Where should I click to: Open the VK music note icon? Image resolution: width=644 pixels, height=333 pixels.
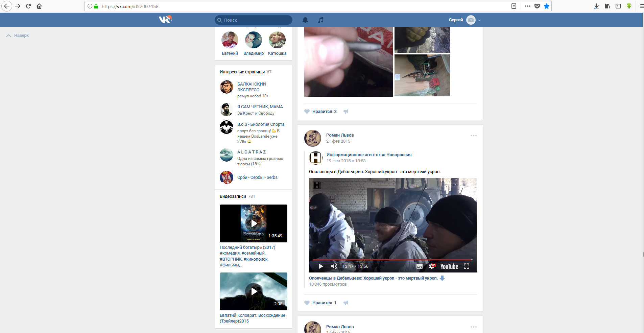coord(320,20)
